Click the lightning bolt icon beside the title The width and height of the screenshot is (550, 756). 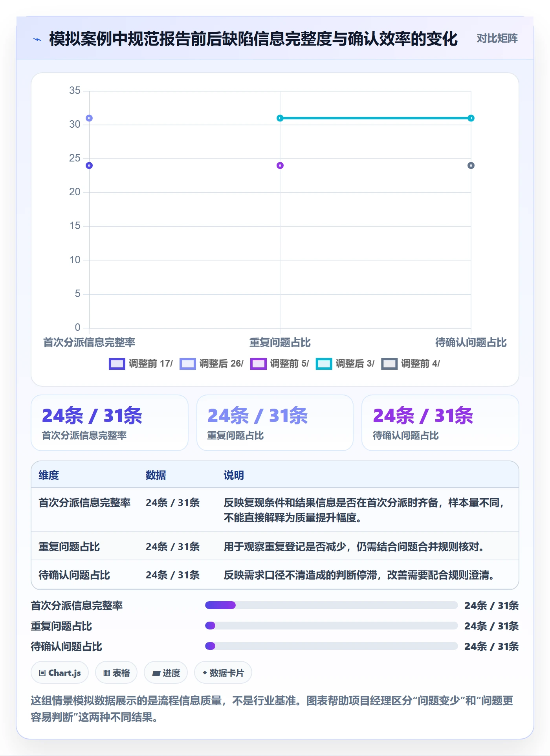[x=37, y=39]
